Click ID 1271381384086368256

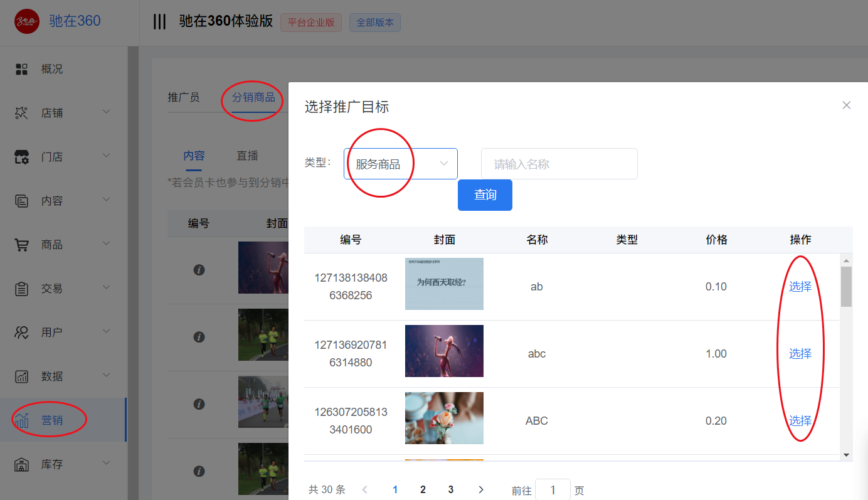[x=351, y=287]
